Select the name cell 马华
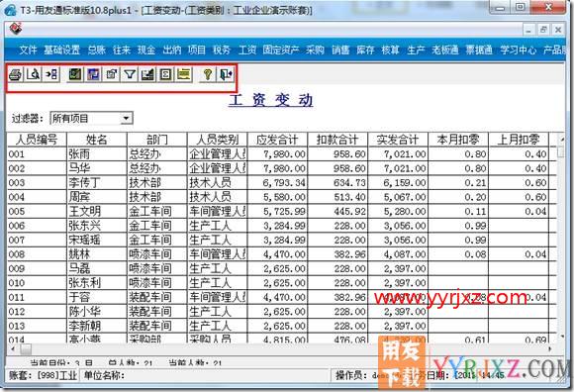Screen dimensions: 574x392 pyautogui.click(x=97, y=168)
